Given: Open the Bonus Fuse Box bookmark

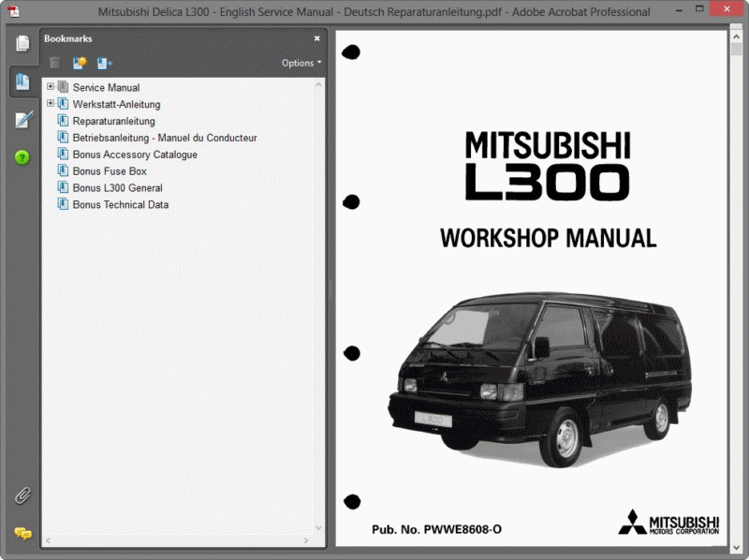Looking at the screenshot, I should pos(110,171).
